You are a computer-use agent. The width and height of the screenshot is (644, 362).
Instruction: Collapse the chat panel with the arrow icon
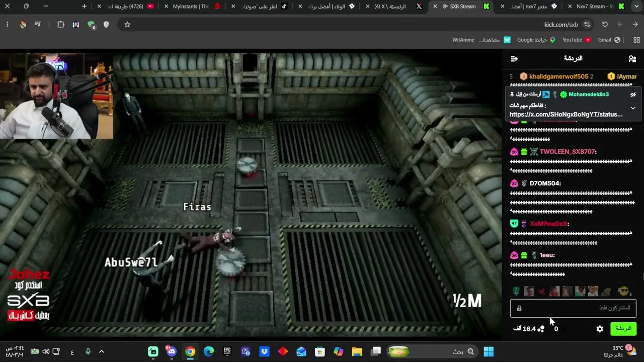514,59
